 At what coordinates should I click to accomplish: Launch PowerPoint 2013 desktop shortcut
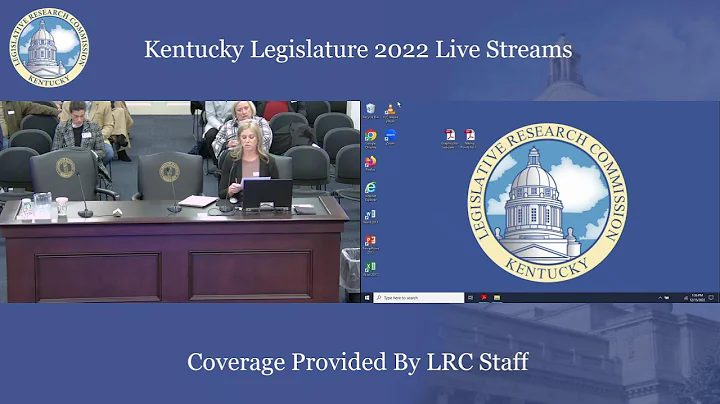371,245
